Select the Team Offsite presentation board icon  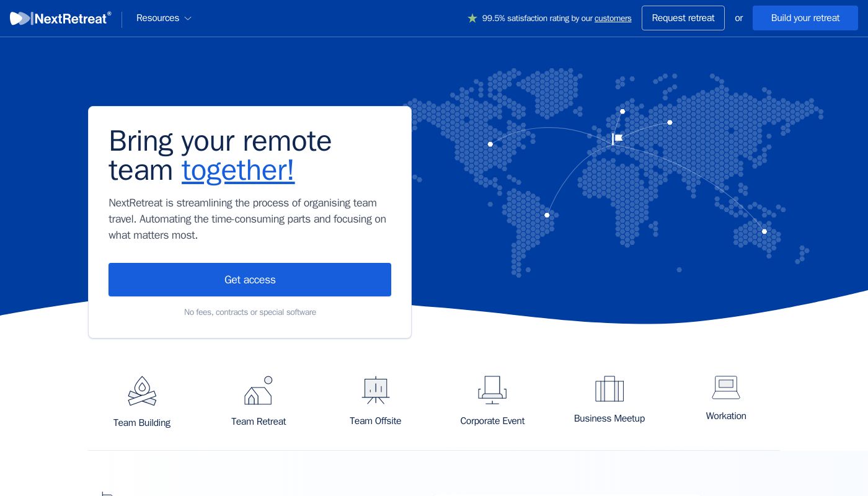coord(376,390)
